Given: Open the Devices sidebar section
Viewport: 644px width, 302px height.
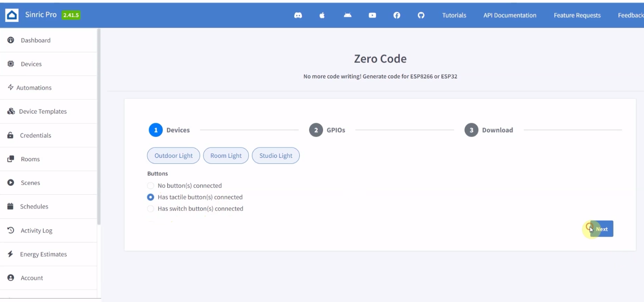Looking at the screenshot, I should [31, 64].
